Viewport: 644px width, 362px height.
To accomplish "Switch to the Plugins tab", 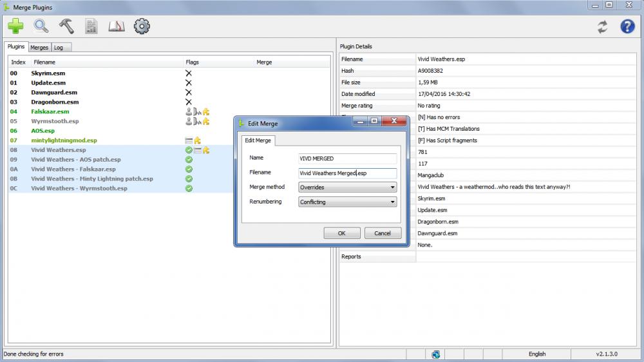I will tap(16, 47).
